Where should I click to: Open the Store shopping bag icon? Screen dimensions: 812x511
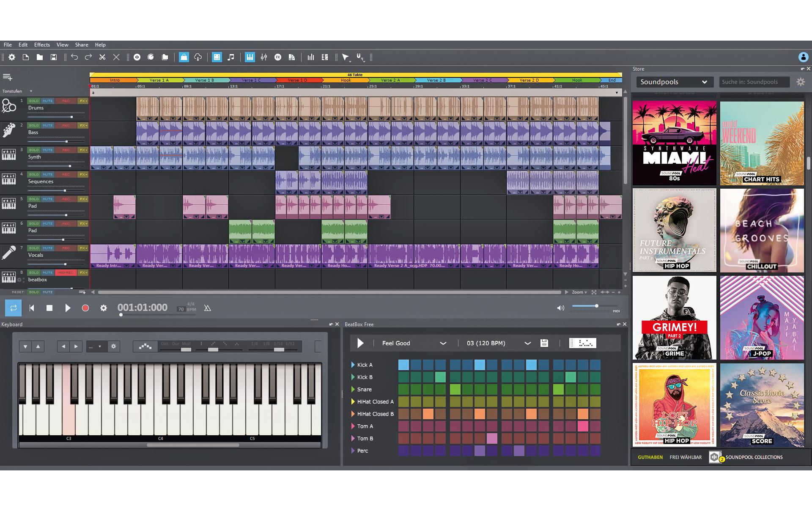tap(184, 57)
